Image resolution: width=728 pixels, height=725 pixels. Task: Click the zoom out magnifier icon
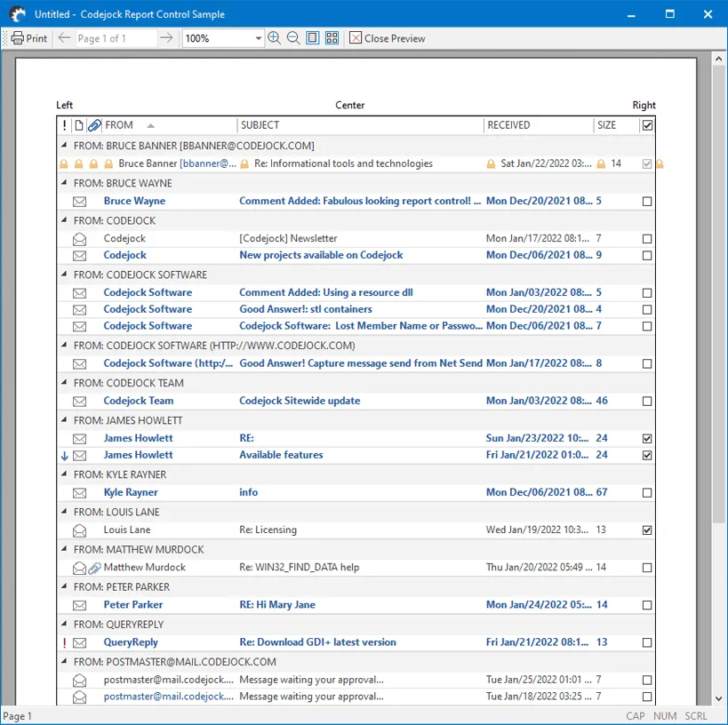coord(292,38)
